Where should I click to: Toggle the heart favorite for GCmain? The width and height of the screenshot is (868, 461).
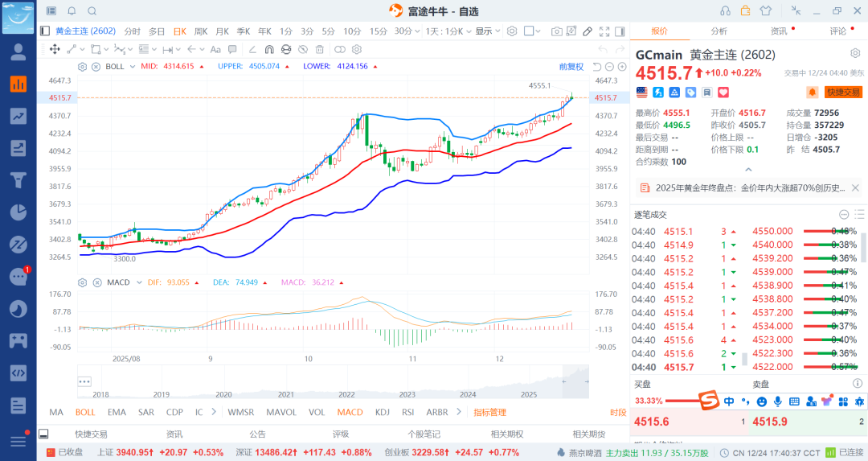pyautogui.click(x=723, y=93)
